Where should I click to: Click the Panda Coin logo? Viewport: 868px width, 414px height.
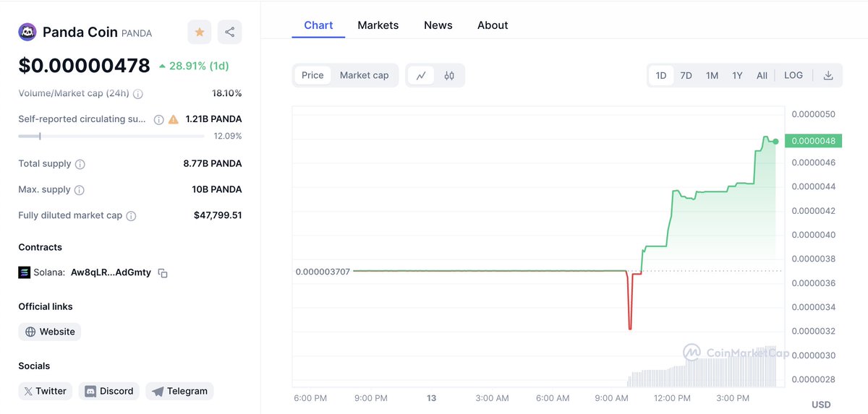click(27, 32)
